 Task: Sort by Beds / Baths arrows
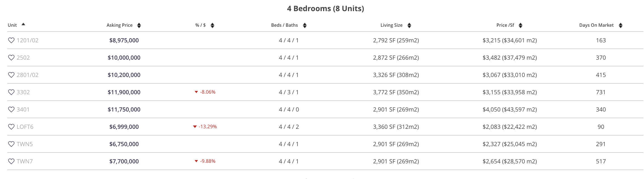click(x=305, y=25)
